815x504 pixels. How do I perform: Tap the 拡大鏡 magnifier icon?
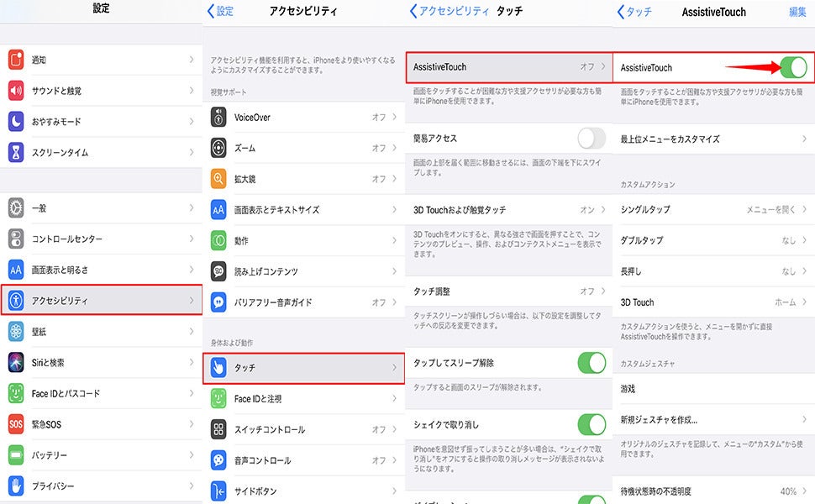coord(218,179)
